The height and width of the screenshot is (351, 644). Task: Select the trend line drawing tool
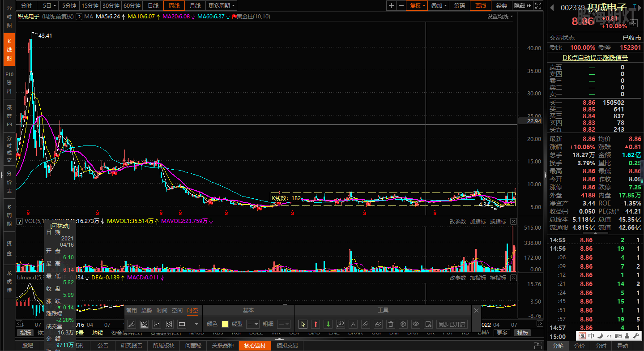click(132, 324)
